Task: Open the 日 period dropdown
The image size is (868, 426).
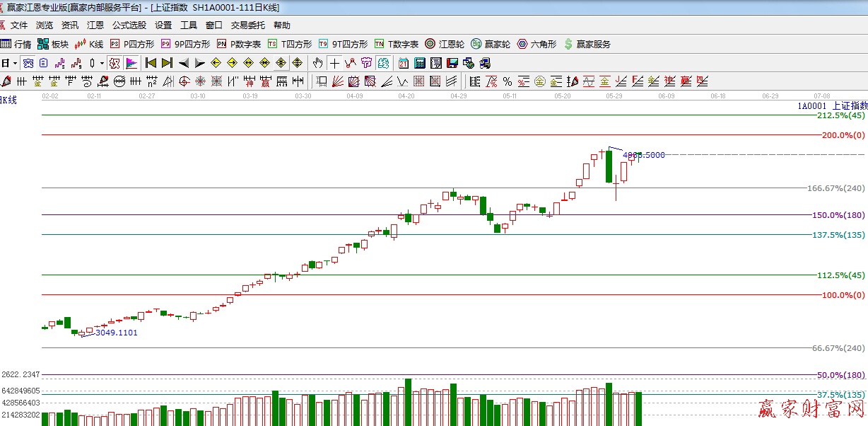Action: coord(9,63)
